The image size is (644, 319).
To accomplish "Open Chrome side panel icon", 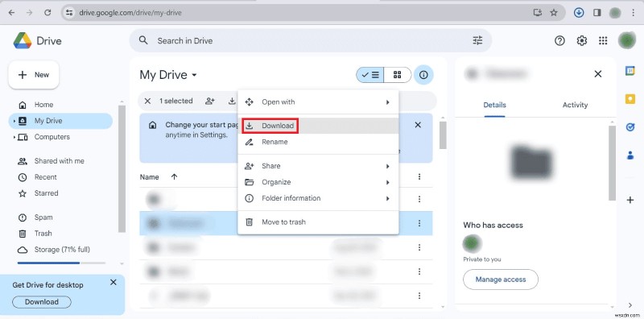I will 597,13.
